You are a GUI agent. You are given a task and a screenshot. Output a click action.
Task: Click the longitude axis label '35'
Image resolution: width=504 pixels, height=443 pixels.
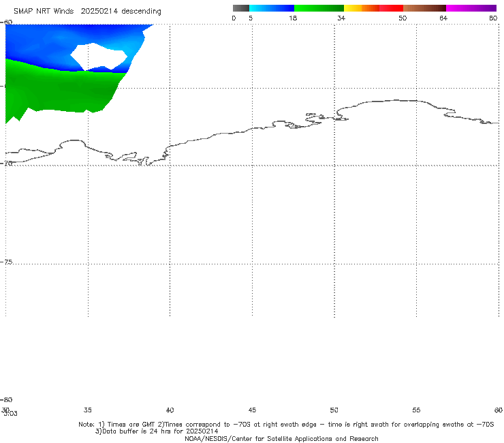pyautogui.click(x=88, y=410)
